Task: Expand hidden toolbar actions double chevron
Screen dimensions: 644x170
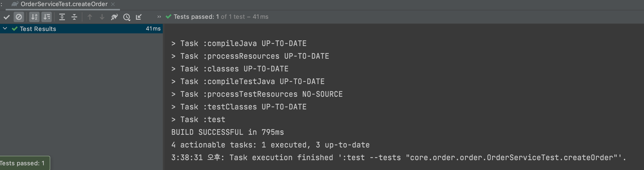Action: click(159, 17)
